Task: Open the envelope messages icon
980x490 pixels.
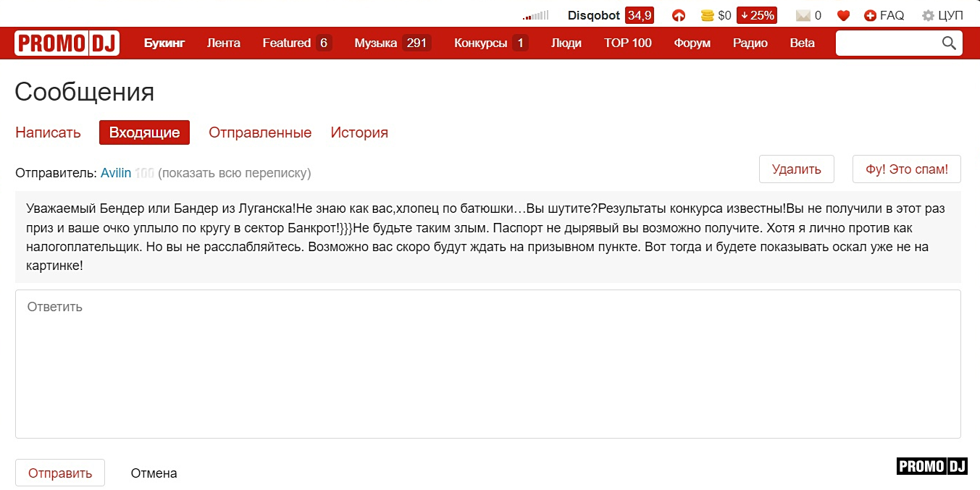Action: [803, 15]
